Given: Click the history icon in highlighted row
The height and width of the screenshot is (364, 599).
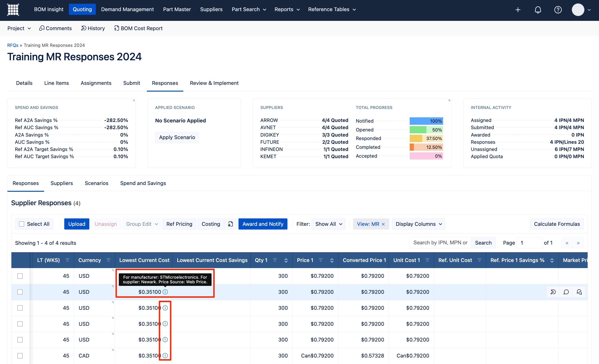Looking at the screenshot, I should point(553,292).
